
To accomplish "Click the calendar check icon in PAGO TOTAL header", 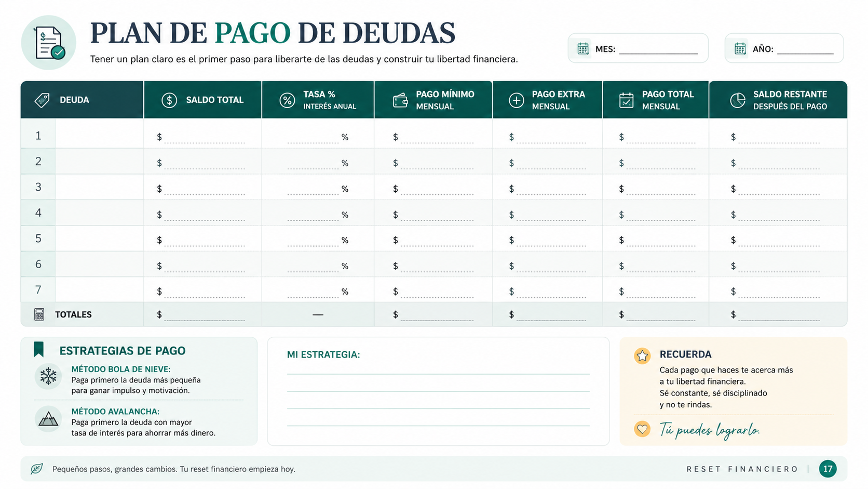I will point(627,100).
